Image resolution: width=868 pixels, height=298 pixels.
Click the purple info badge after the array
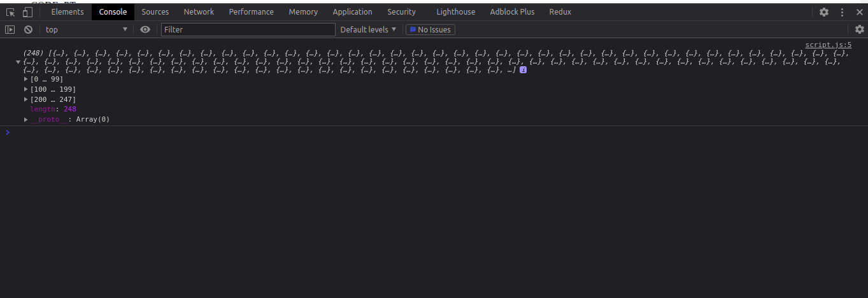point(523,69)
